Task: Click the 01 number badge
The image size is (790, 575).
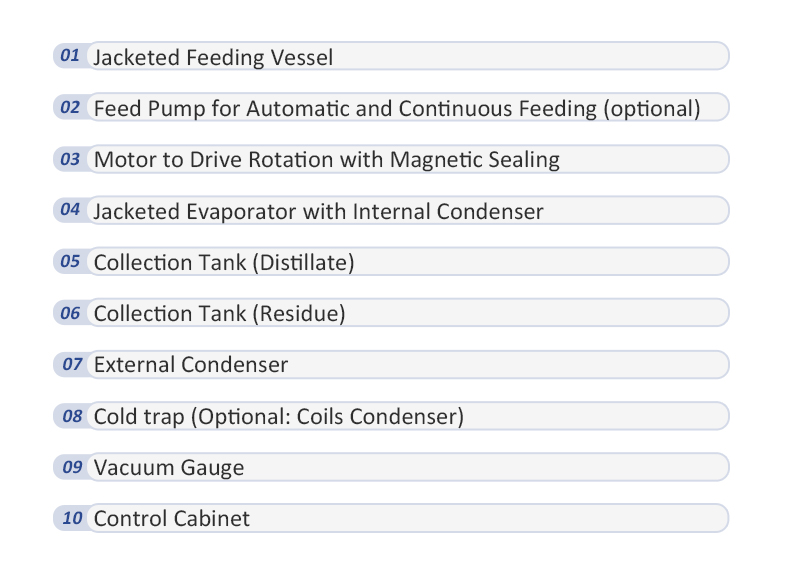Action: [x=70, y=56]
